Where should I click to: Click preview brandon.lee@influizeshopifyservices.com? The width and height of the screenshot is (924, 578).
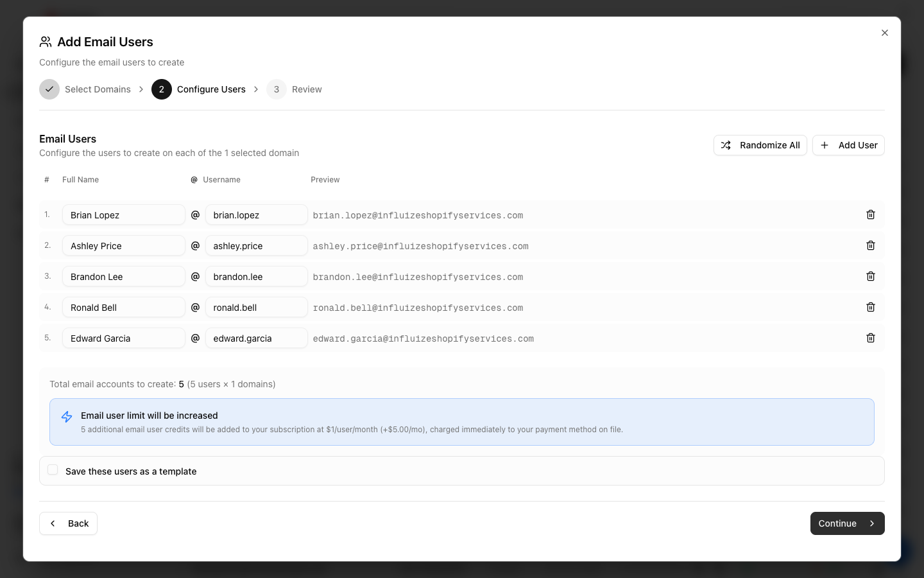418,277
